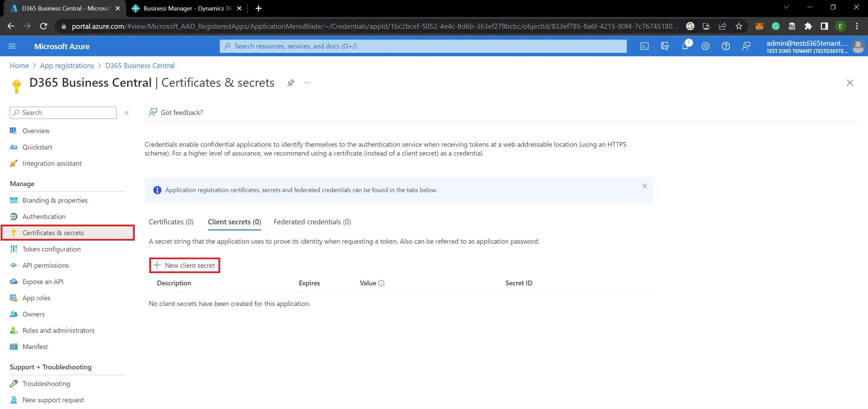Select the Client secrets (0) tab

pos(234,222)
